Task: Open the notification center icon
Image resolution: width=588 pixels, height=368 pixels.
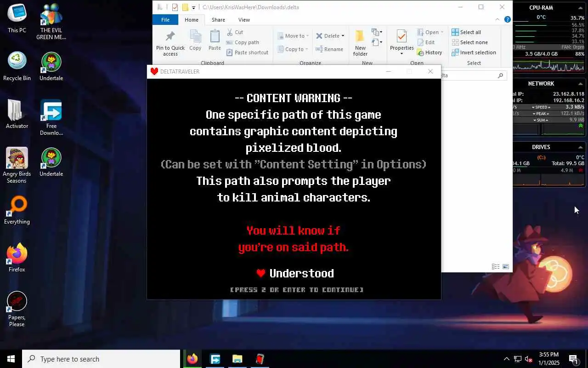Action: click(x=573, y=359)
